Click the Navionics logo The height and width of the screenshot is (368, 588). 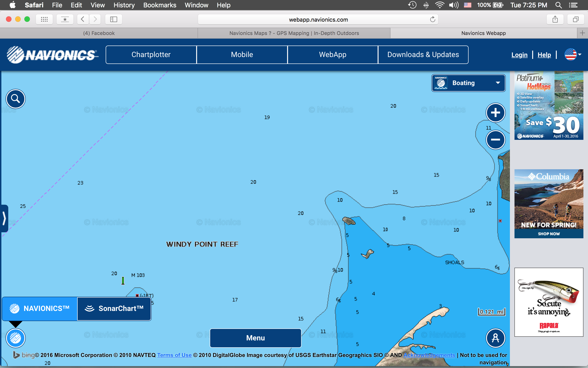point(52,55)
